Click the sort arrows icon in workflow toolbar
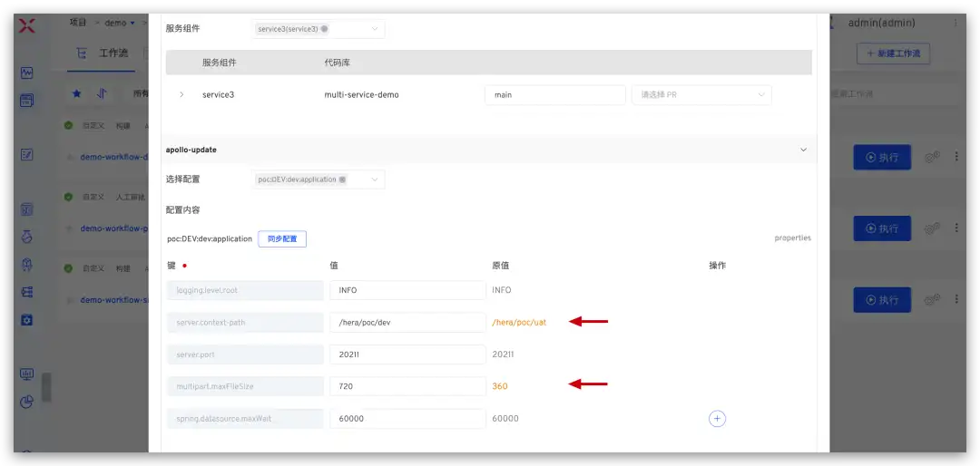This screenshot has width=980, height=466. pos(102,93)
